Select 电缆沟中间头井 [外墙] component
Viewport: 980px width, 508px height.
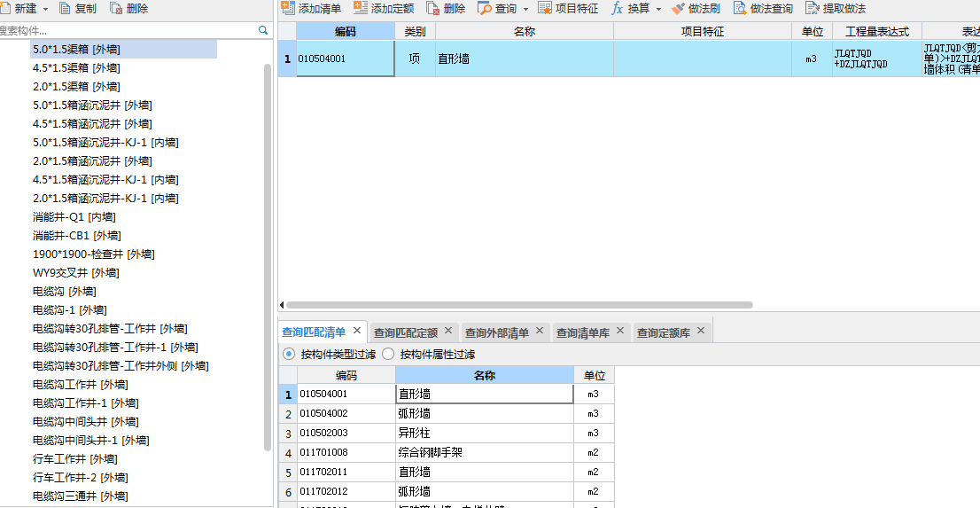(86, 422)
